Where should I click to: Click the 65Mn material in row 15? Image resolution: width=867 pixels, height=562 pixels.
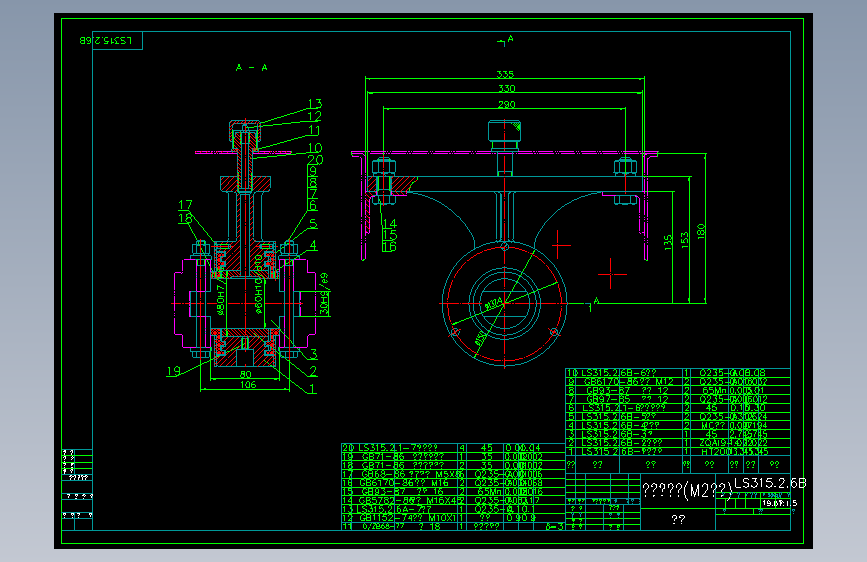pyautogui.click(x=487, y=491)
